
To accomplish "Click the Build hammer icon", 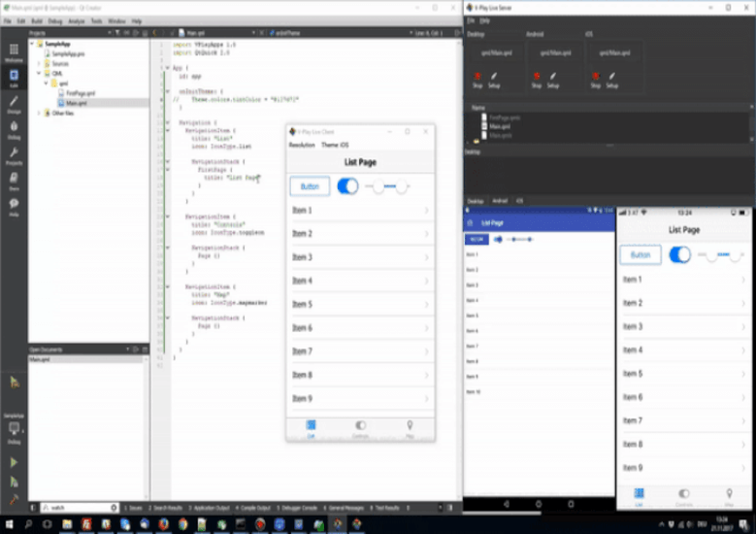I will (14, 500).
